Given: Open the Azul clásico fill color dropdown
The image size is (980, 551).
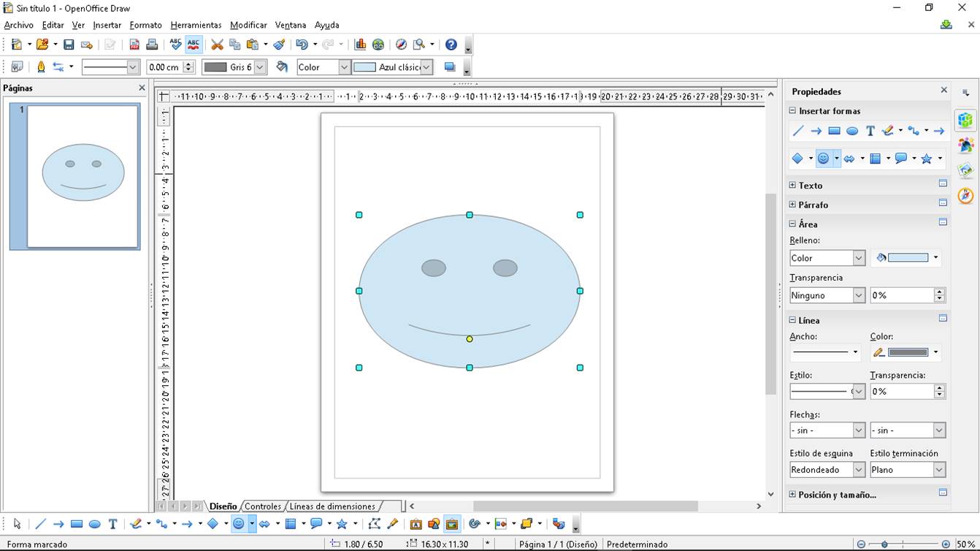Looking at the screenshot, I should 427,66.
